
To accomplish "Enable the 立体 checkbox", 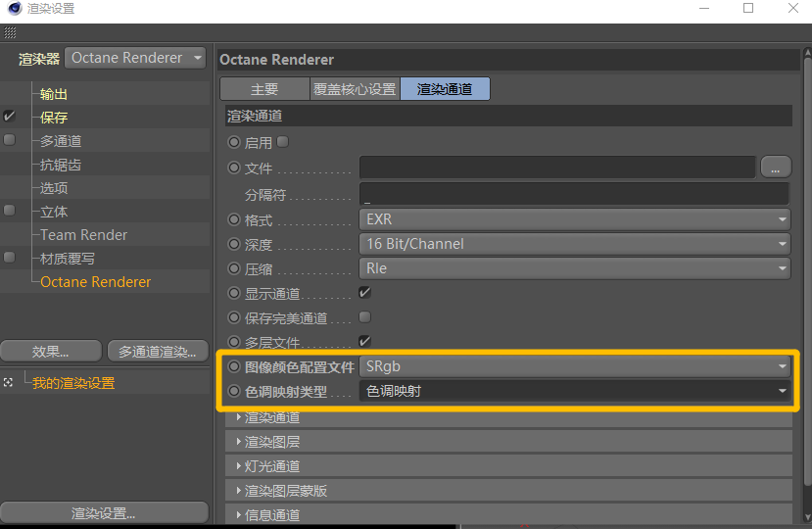I will click(10, 210).
